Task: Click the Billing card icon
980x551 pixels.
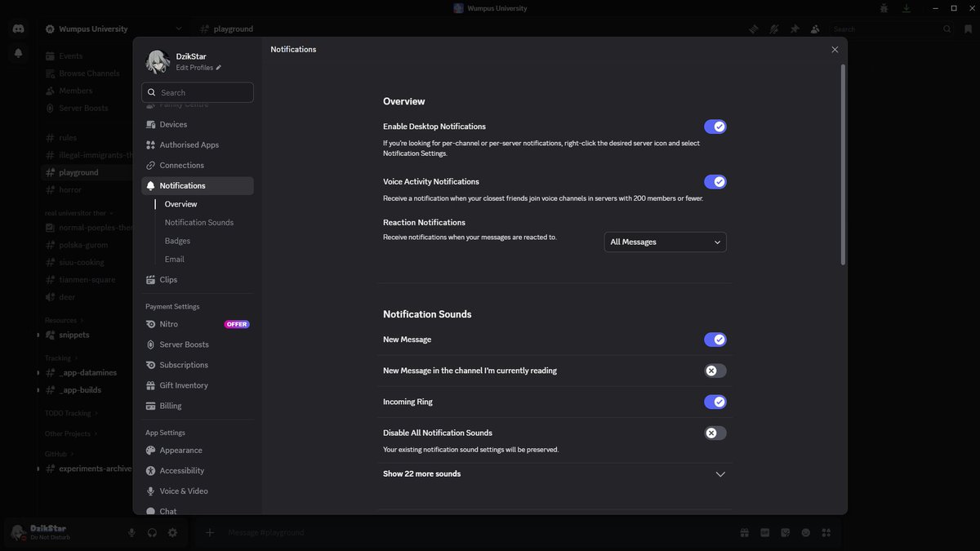Action: pyautogui.click(x=151, y=406)
